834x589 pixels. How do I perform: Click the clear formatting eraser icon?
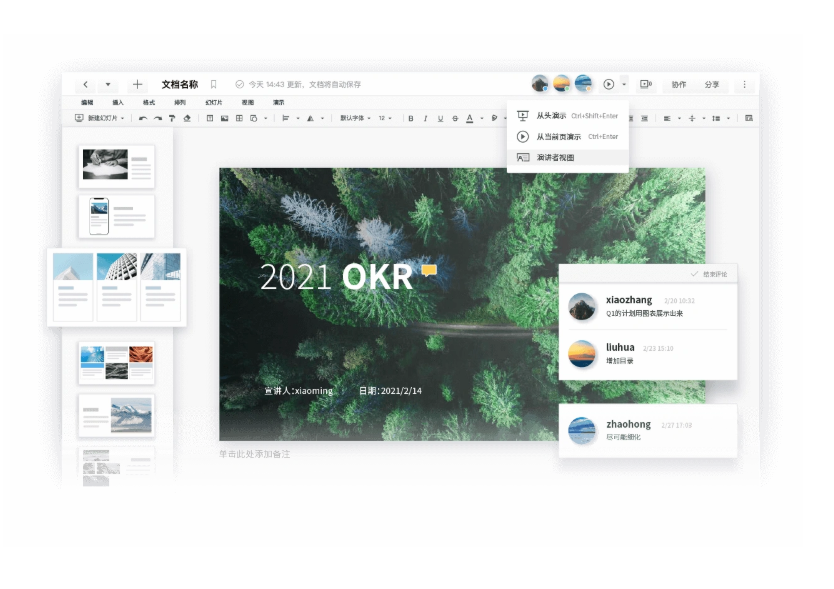[187, 119]
